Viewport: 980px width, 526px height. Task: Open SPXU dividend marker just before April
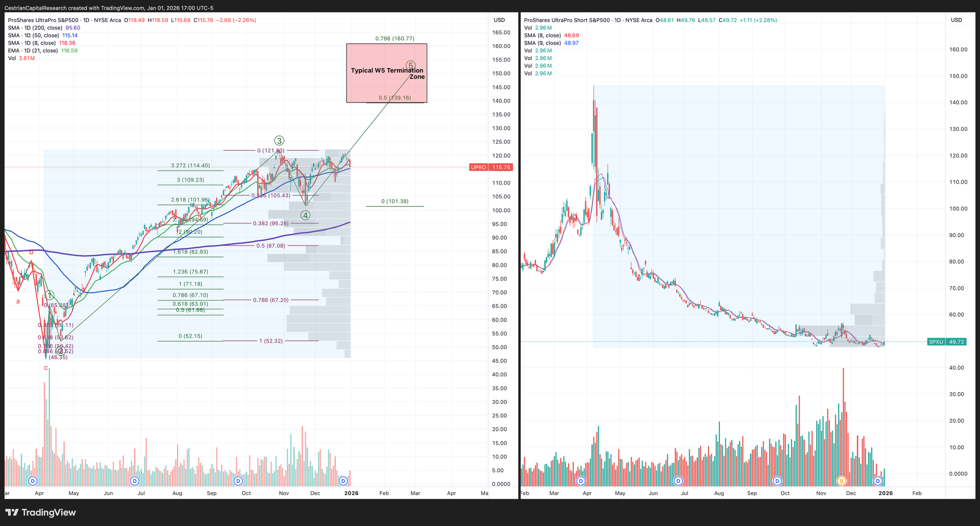pos(581,480)
